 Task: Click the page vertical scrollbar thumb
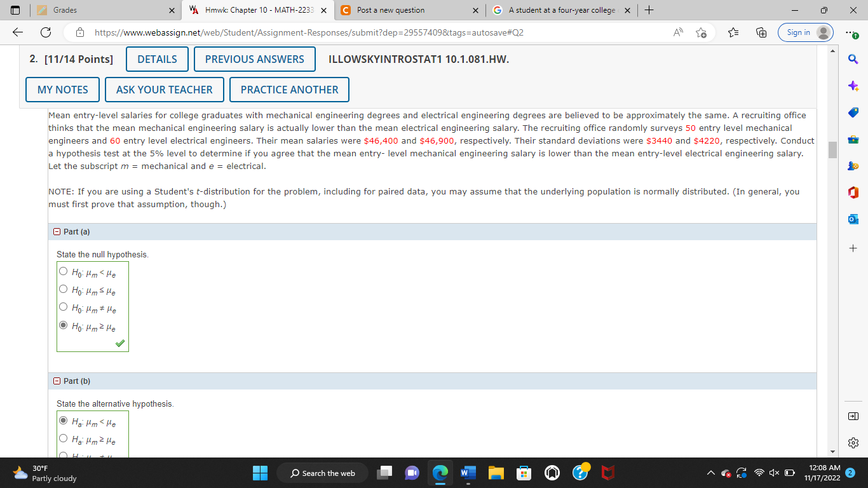[x=832, y=150]
